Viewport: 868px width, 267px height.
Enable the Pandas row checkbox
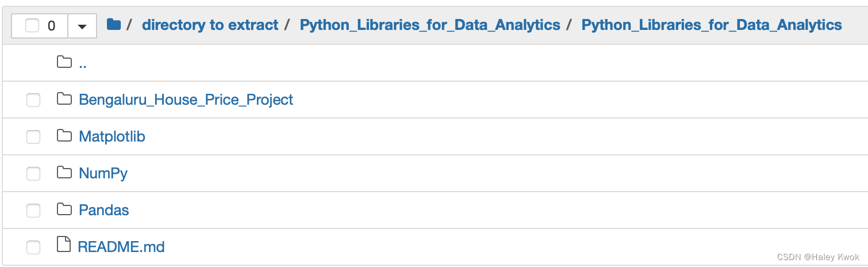(33, 211)
